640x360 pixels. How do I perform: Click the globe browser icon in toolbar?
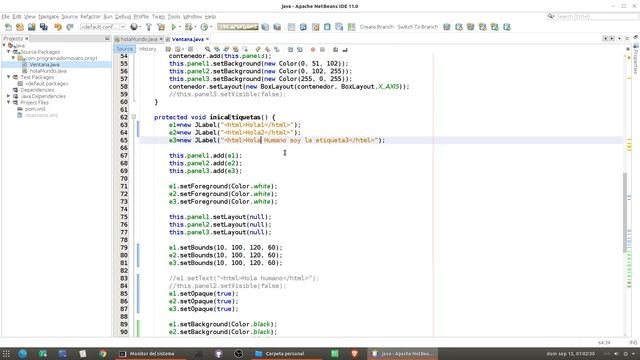[134, 27]
